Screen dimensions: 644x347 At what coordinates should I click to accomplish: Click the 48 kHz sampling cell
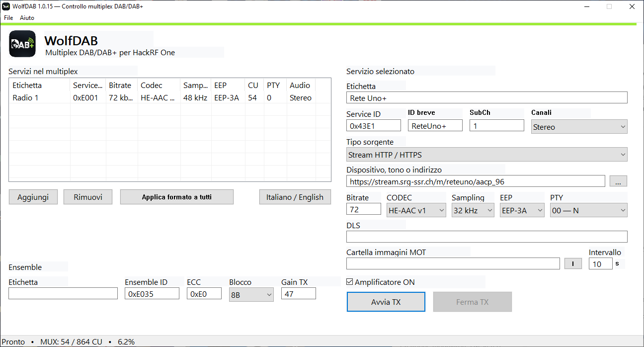tap(195, 97)
